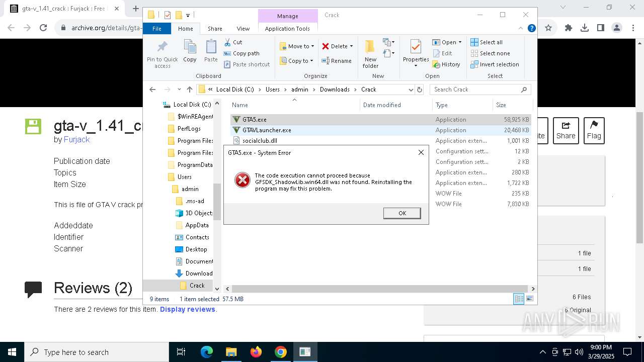Click the Share button on archive.org
The height and width of the screenshot is (362, 644).
tap(566, 131)
